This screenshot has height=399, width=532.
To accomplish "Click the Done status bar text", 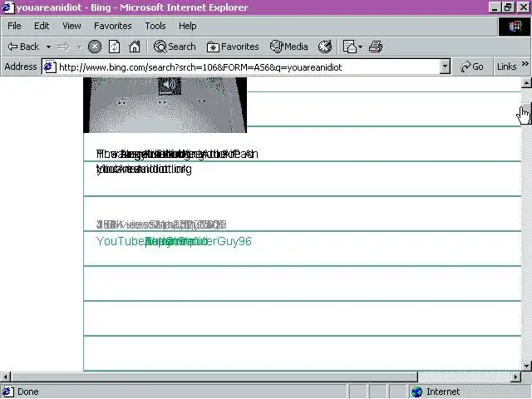I will pos(27,392).
